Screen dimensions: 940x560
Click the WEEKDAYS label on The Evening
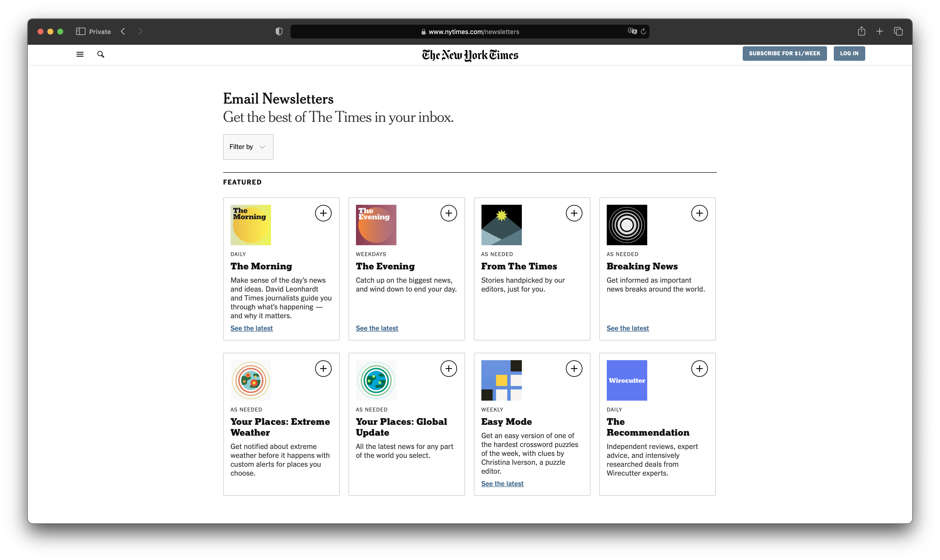[x=371, y=254]
